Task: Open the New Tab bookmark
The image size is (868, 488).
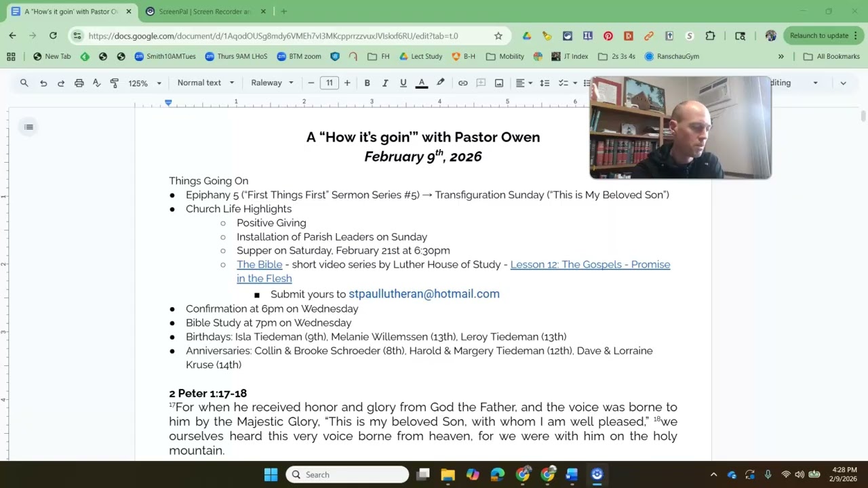Action: (52, 56)
